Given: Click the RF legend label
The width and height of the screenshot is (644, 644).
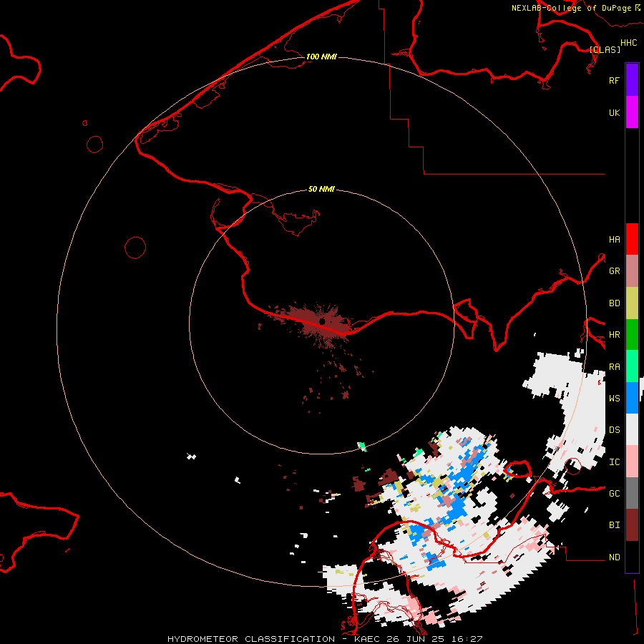Looking at the screenshot, I should [x=614, y=80].
